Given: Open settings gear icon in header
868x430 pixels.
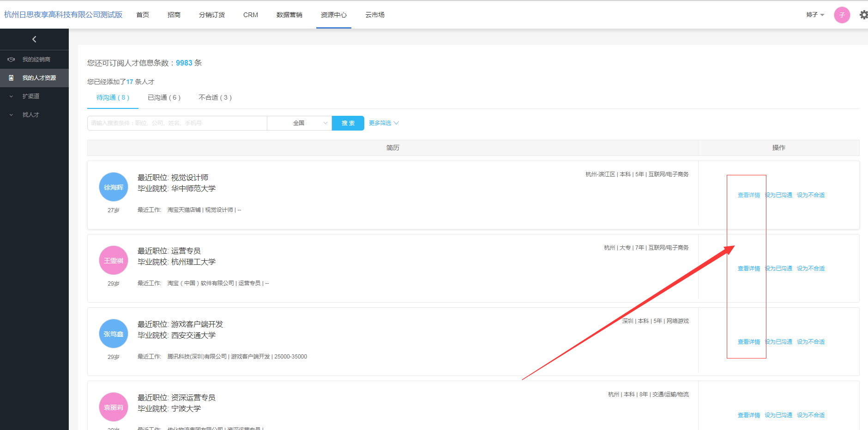Looking at the screenshot, I should pos(863,15).
